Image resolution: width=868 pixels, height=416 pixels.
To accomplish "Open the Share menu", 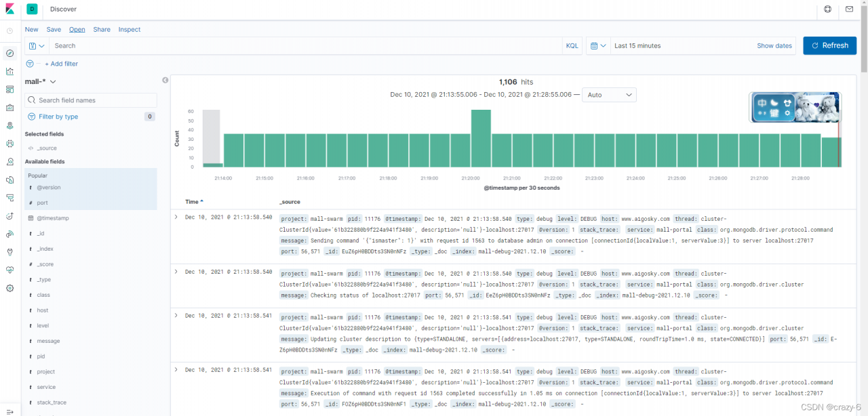I will (x=102, y=30).
